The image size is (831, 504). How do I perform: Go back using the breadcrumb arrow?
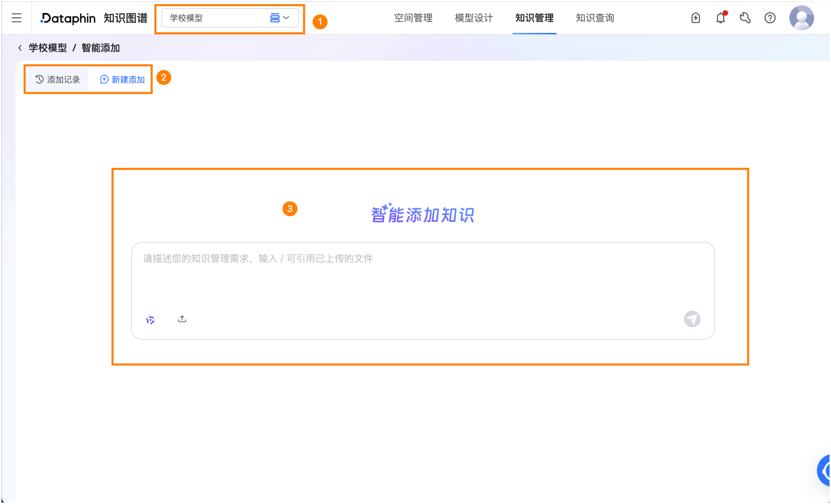click(20, 48)
